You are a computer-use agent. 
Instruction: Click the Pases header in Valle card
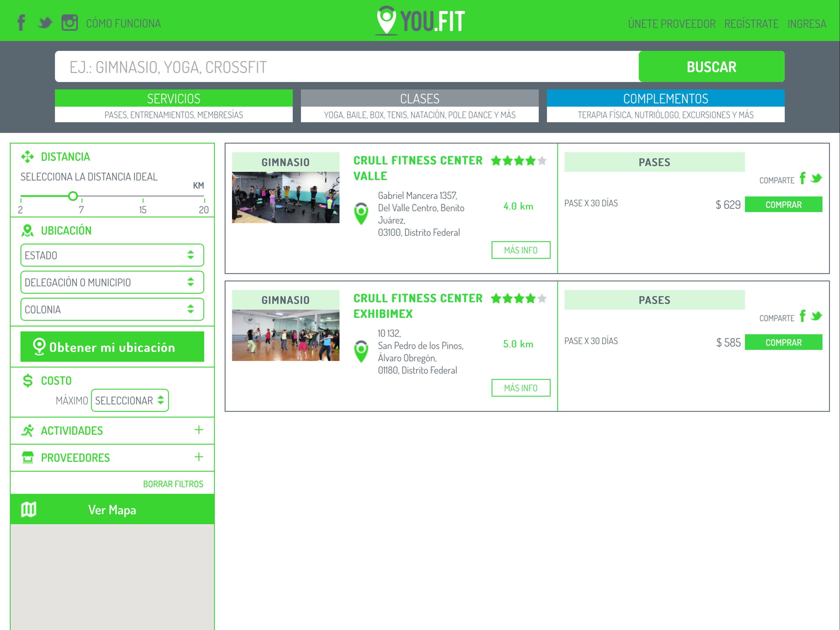pyautogui.click(x=654, y=162)
